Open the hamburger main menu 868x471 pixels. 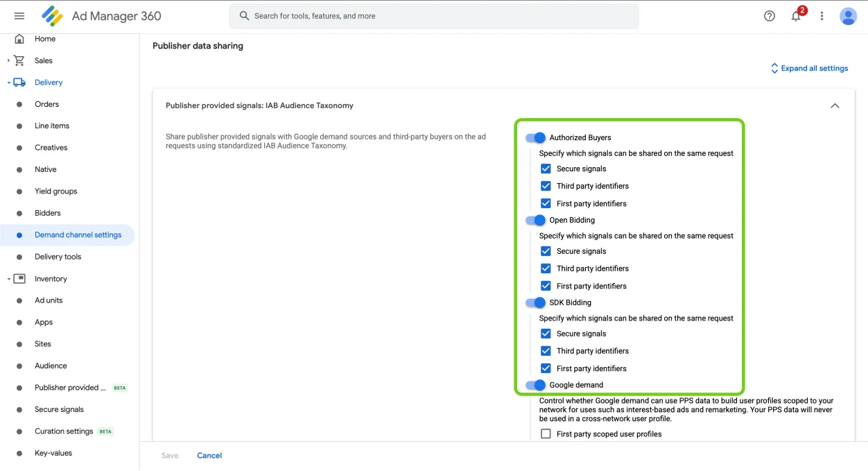click(19, 16)
